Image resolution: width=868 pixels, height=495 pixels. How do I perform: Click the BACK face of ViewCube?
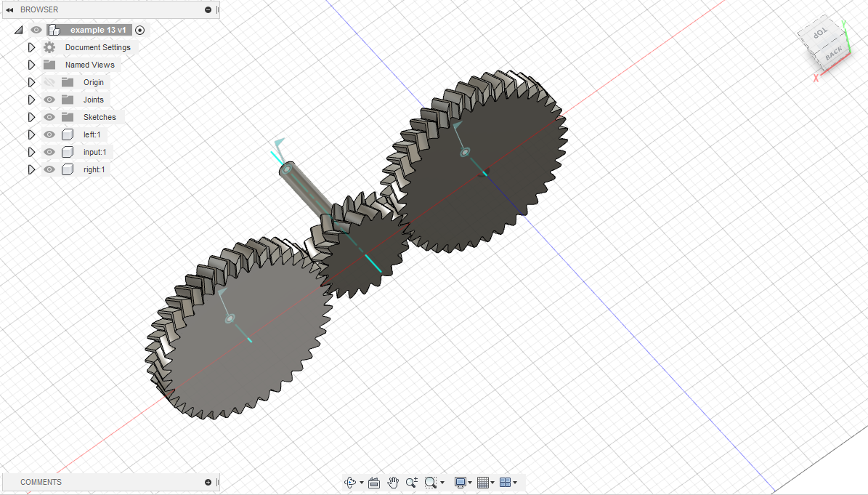click(834, 54)
